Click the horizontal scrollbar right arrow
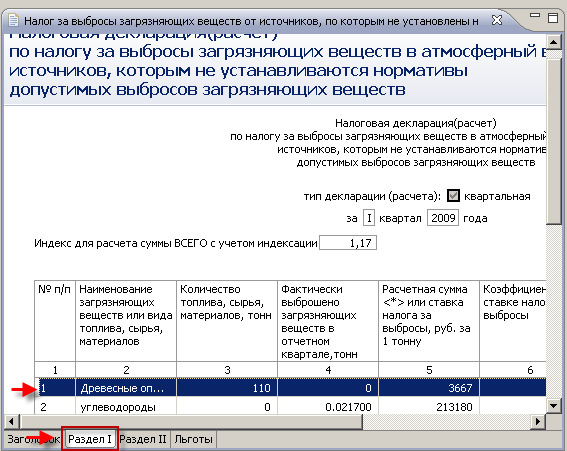The height and width of the screenshot is (451, 567). [538, 421]
